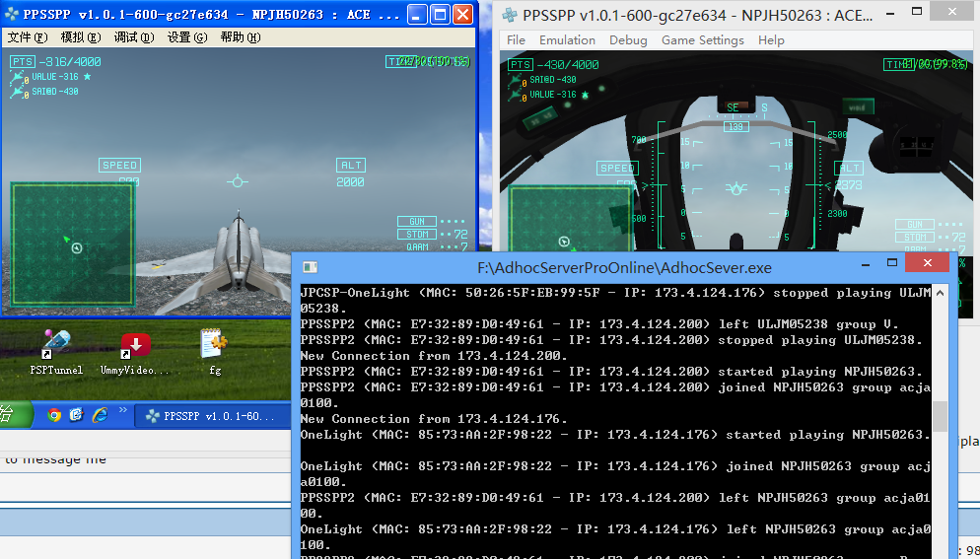Click the PPSSPP icon in left window title
Viewport: 980px width, 559px height.
pyautogui.click(x=14, y=15)
